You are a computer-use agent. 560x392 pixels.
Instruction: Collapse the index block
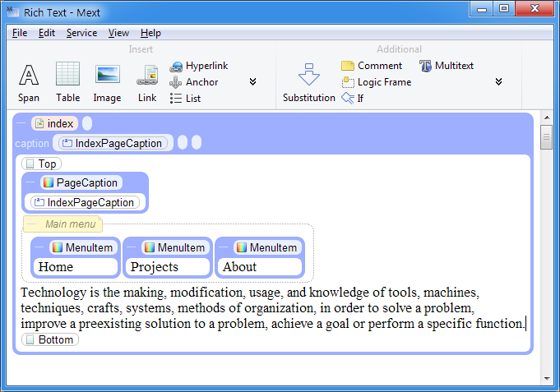click(21, 123)
